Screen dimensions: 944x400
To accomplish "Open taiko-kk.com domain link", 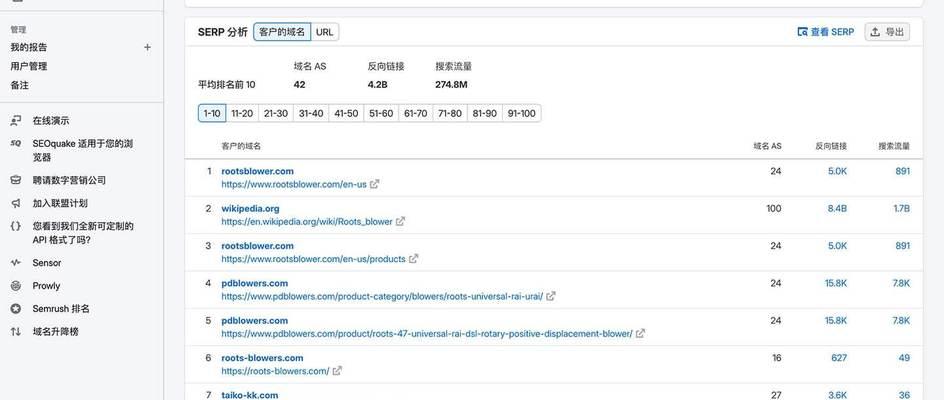I will [250, 395].
